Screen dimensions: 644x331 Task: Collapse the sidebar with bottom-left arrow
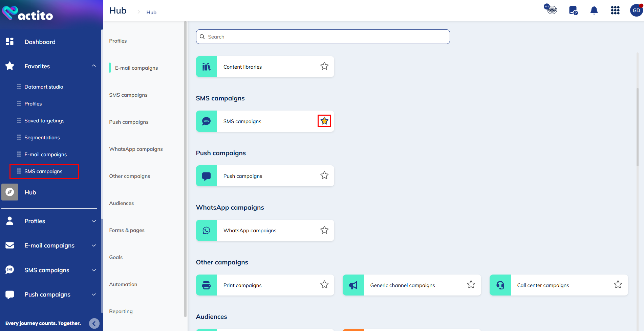point(94,323)
